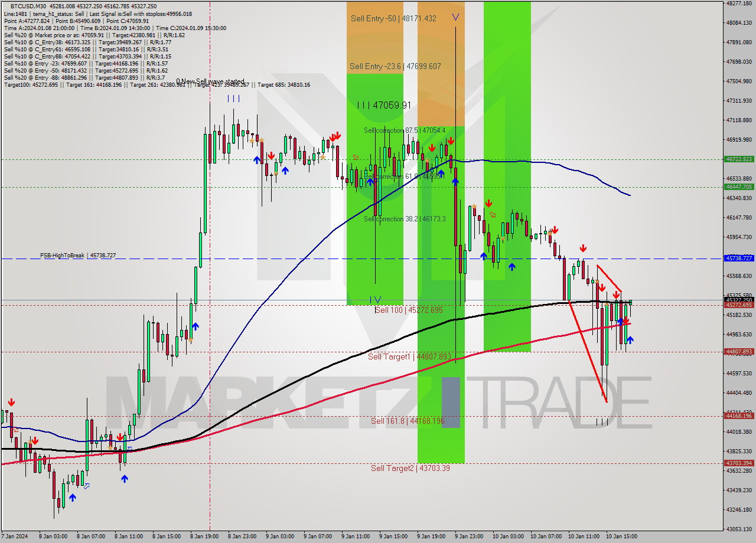Click '9 Jan 03:00' on the time axis

click(x=281, y=537)
